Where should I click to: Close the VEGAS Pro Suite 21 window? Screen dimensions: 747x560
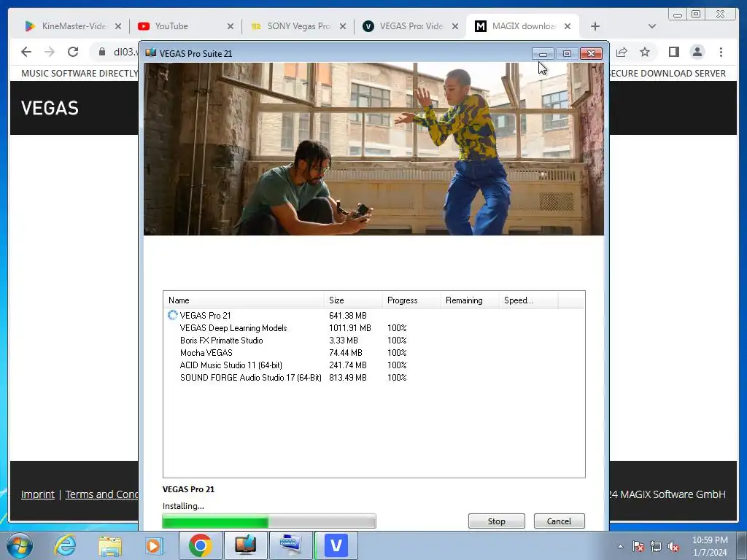click(x=591, y=53)
